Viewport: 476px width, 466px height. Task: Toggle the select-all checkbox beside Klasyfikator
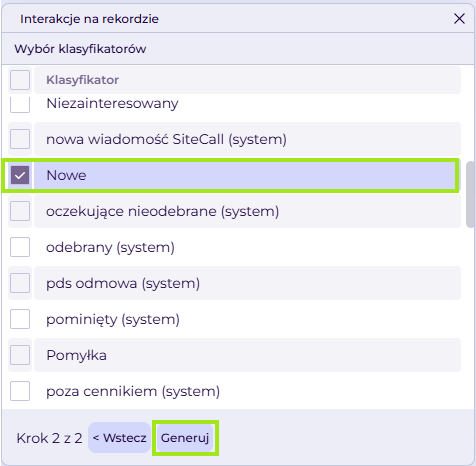click(20, 80)
